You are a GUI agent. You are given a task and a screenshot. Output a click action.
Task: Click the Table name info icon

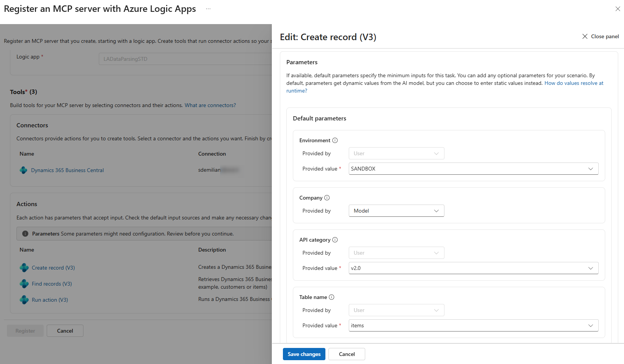point(332,297)
